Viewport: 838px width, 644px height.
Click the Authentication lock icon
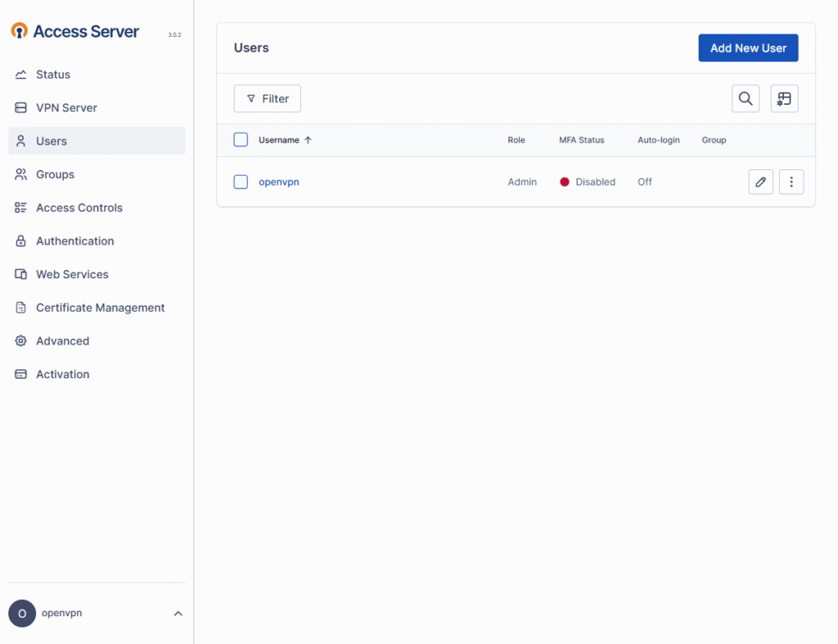tap(21, 241)
